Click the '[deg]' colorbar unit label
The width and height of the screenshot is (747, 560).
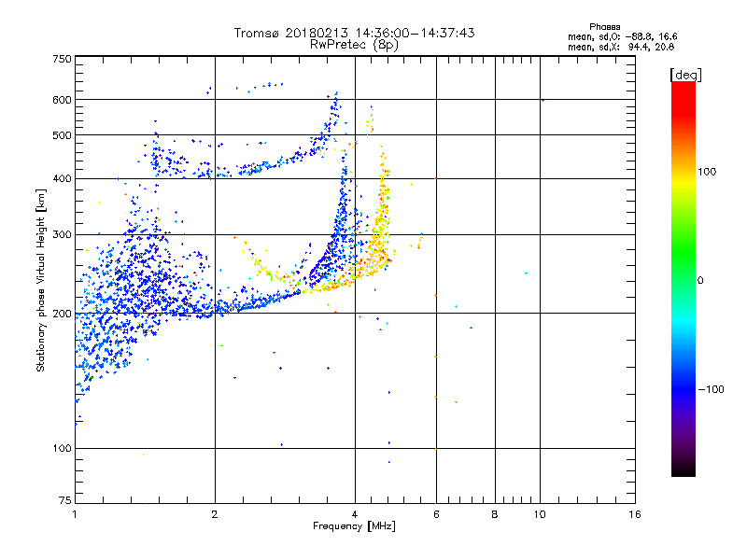coord(685,75)
